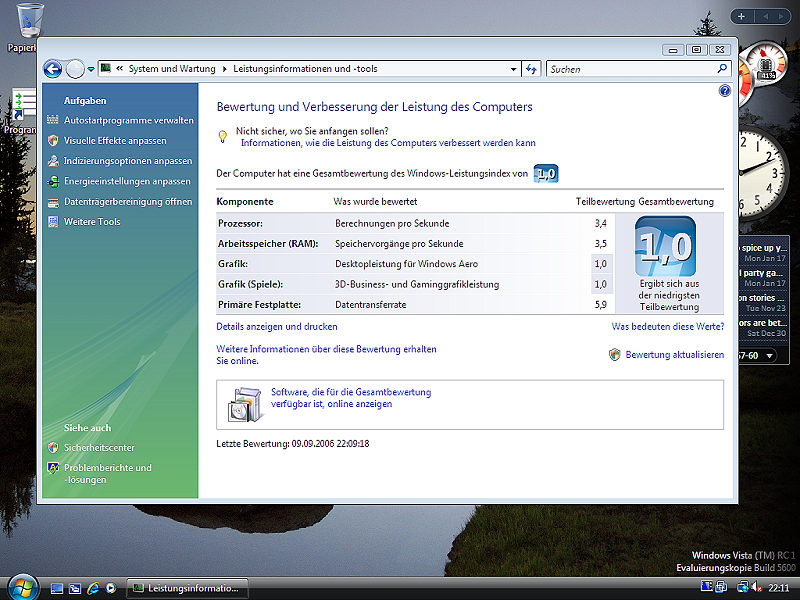The width and height of the screenshot is (800, 600).
Task: Open the Windows Start orb
Action: (20, 586)
